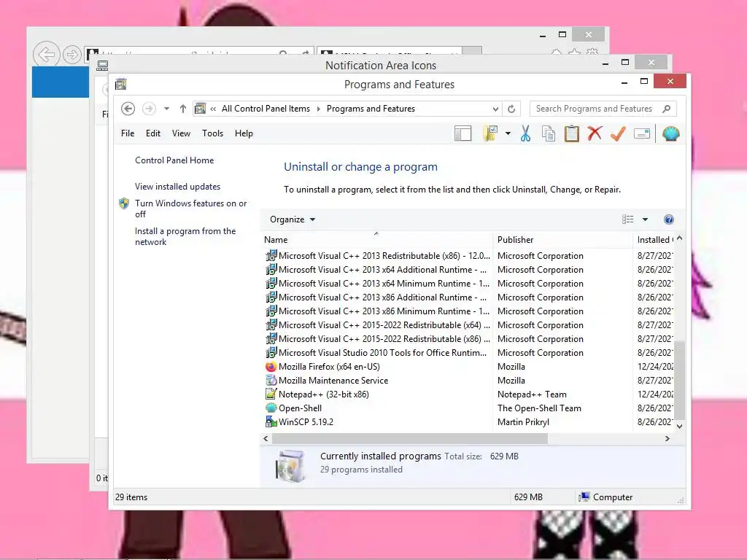Click the email/rename icon next to the checkmark
This screenshot has height=560, width=747.
[642, 134]
